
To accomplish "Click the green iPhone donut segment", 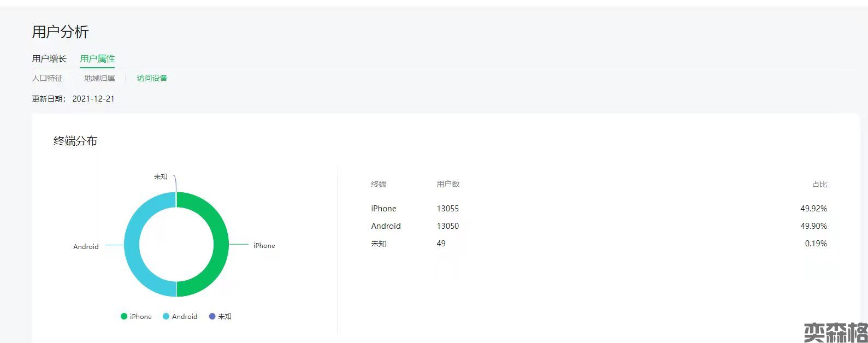I will (221, 244).
